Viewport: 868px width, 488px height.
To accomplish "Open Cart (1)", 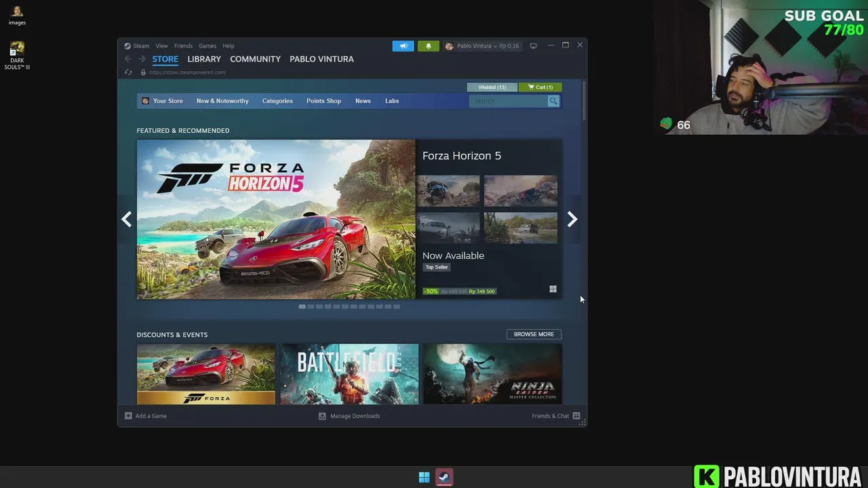I will pyautogui.click(x=540, y=87).
